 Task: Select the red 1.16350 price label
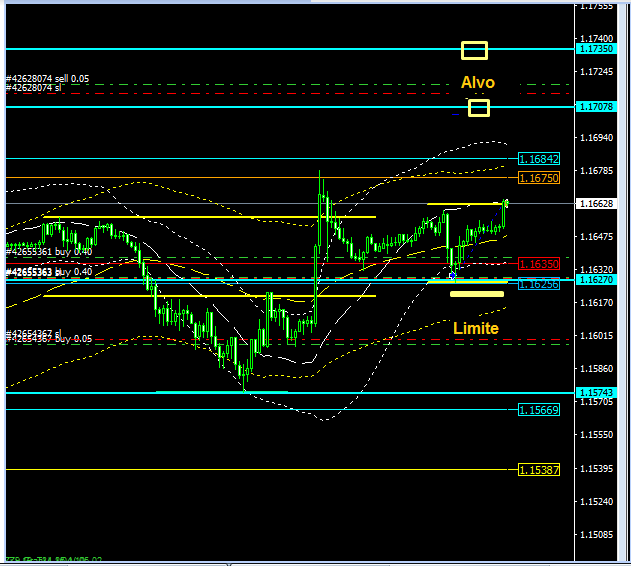(x=539, y=264)
